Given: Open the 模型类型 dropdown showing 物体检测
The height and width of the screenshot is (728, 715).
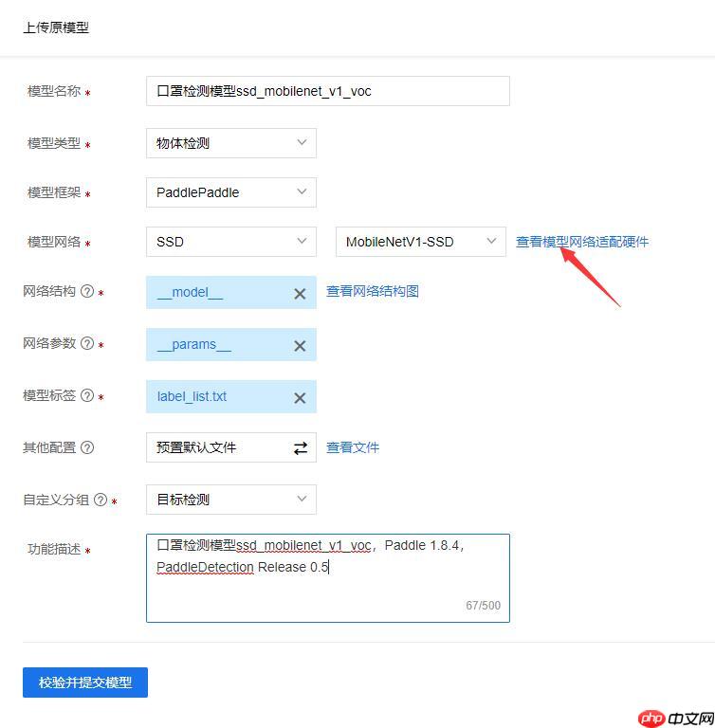Looking at the screenshot, I should tap(230, 143).
